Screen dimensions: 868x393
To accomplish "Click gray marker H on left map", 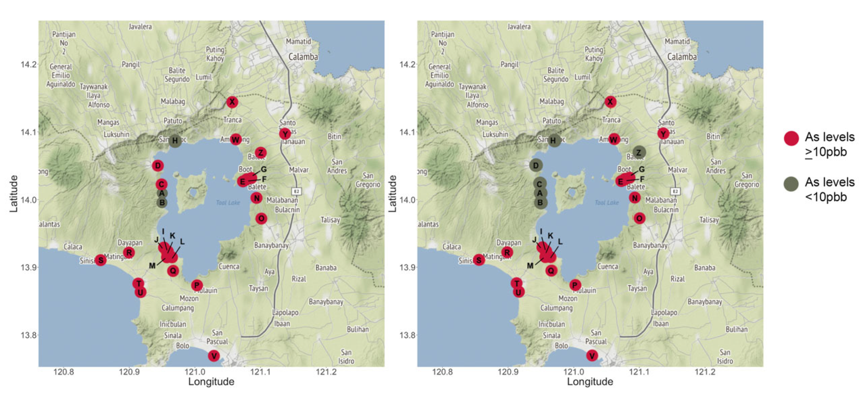I will [x=175, y=140].
